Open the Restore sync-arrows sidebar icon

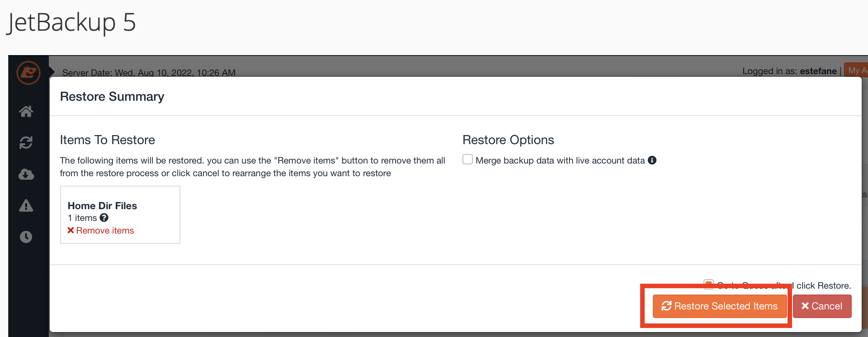[x=26, y=143]
